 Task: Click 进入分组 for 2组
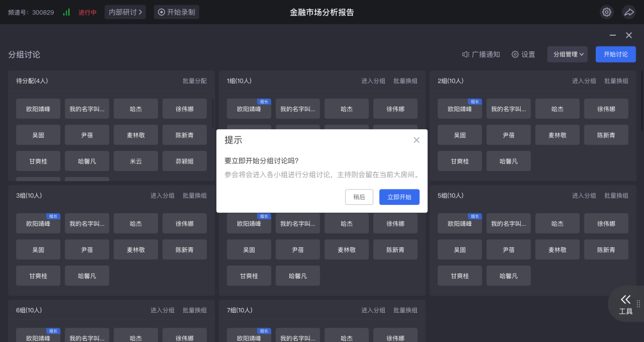[584, 81]
